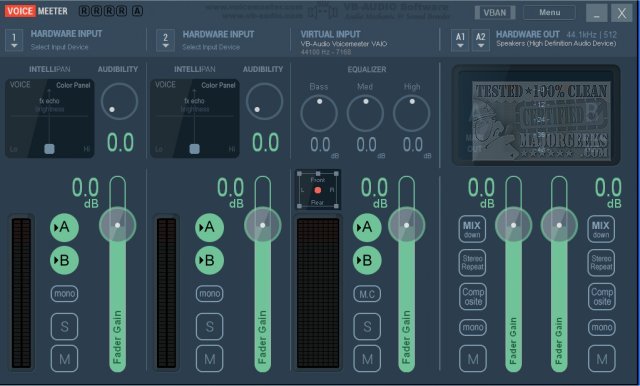Viewport: 640px width, 386px height.
Task: Click Color Panel label in first Intellipan
Action: click(73, 85)
